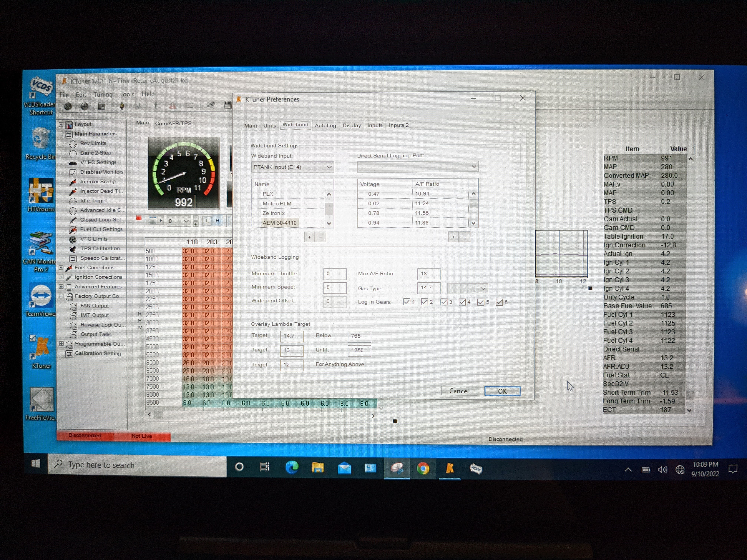Uncheck Log In Gears checkbox 2
The image size is (747, 560).
425,302
